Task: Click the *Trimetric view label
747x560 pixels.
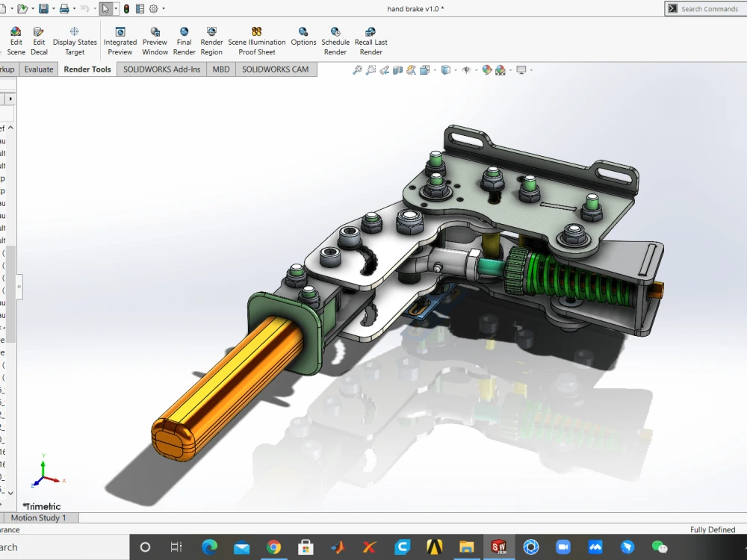Action: click(42, 506)
